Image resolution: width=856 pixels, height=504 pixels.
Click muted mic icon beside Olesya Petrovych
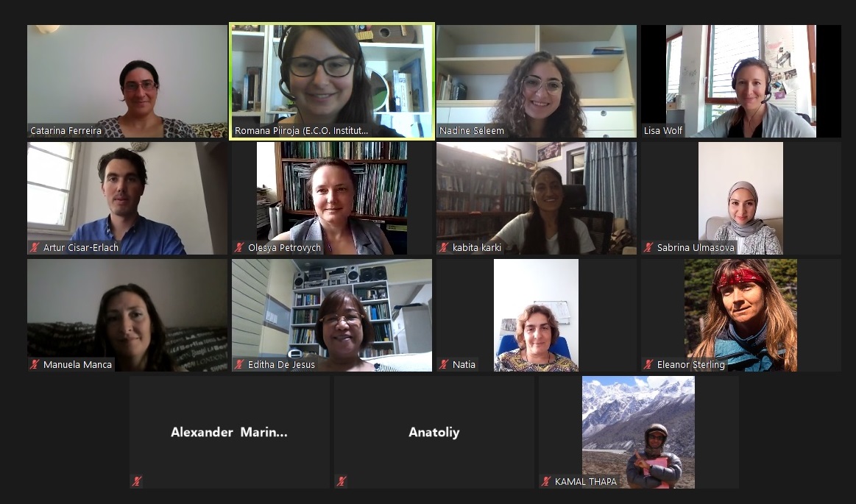coord(239,248)
